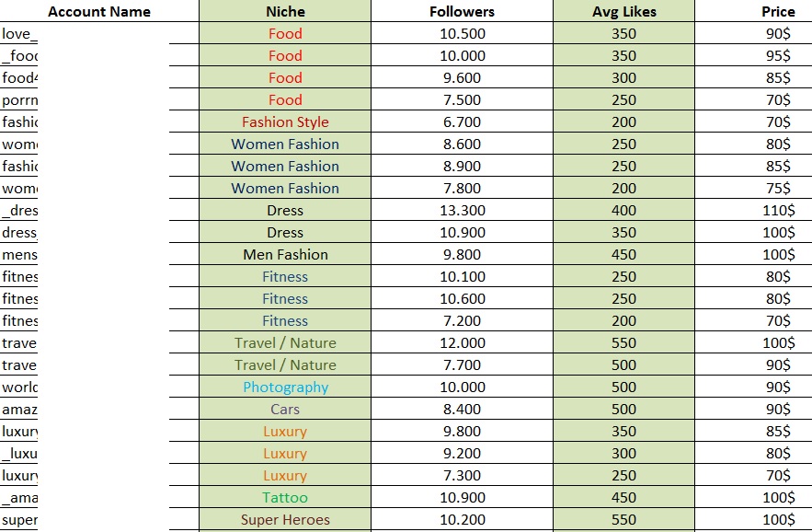Click the 12.000 followers cell
Viewport: 812px width, 532px height.
coord(462,343)
